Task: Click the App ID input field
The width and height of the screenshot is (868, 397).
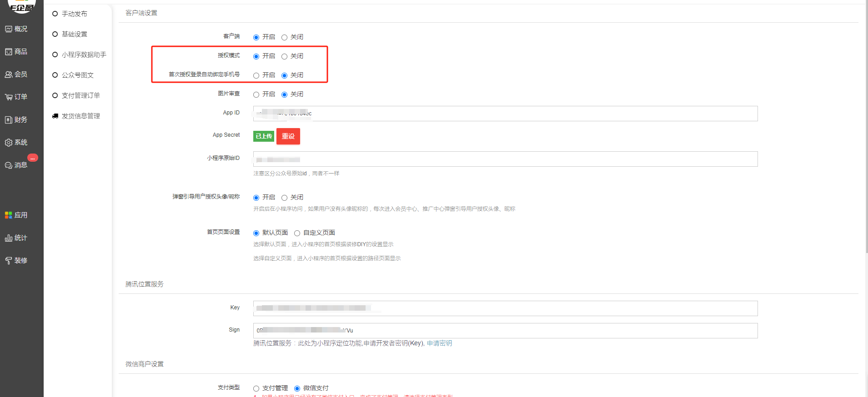Action: [x=505, y=114]
